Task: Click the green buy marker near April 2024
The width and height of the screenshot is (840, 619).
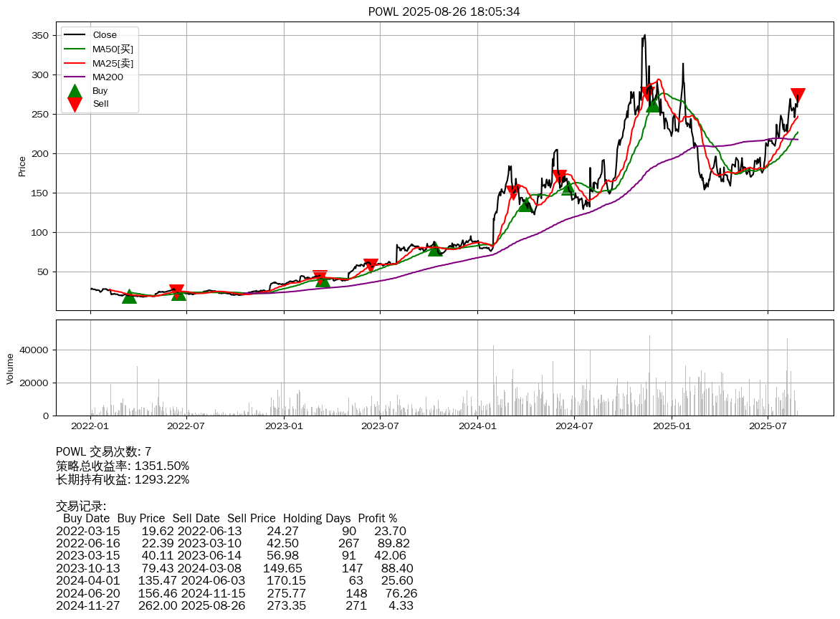Action: [x=525, y=205]
